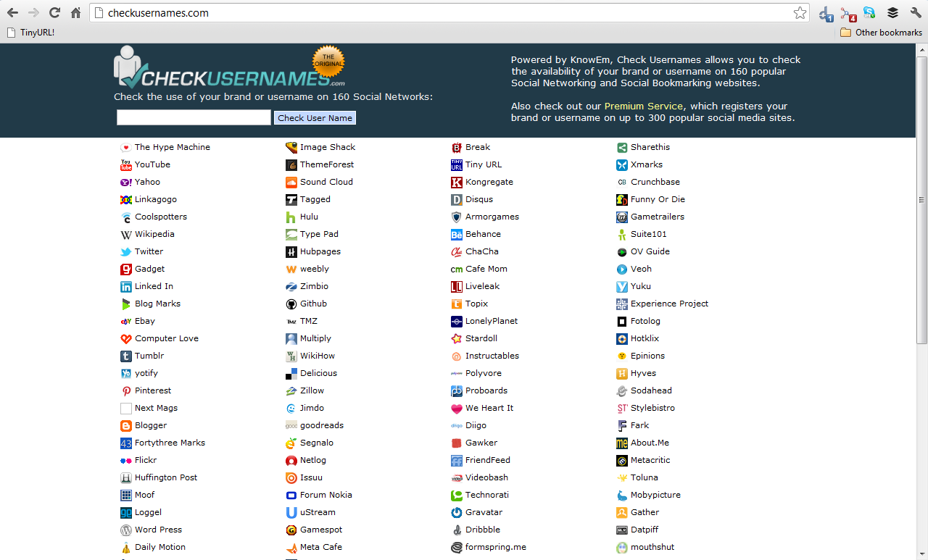Image resolution: width=928 pixels, height=560 pixels.
Task: Open the About.Me link
Action: pos(650,443)
